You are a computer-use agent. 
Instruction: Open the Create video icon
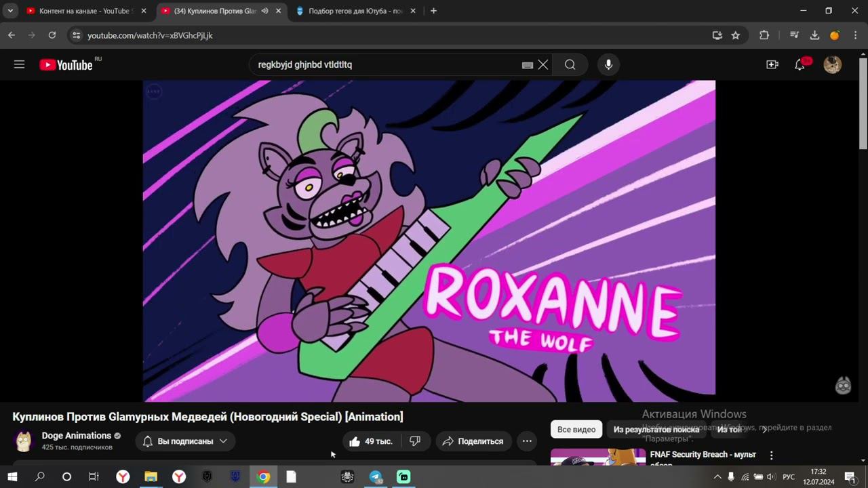772,64
